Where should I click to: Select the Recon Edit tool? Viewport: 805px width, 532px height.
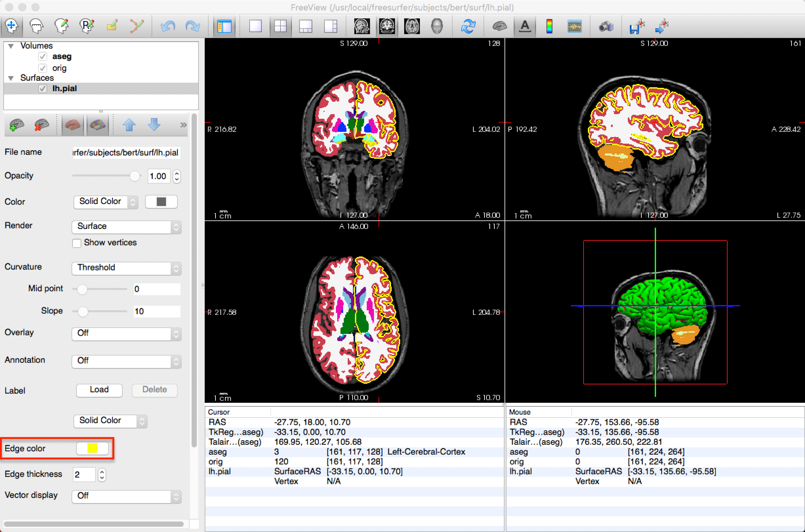point(87,26)
